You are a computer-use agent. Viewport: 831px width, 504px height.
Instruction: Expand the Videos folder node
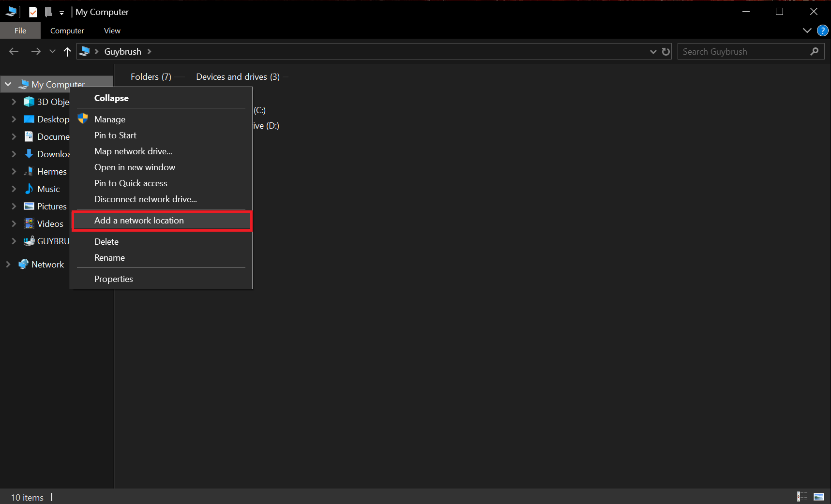(x=14, y=223)
